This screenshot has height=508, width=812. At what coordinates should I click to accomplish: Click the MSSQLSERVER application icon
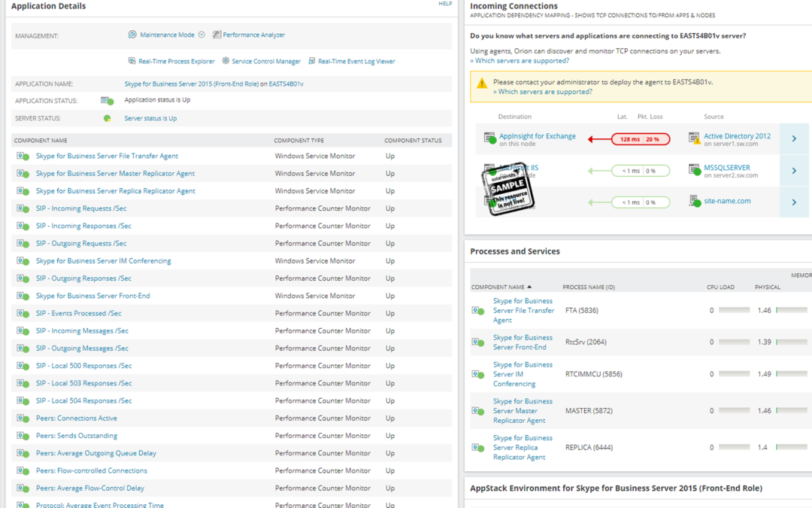[695, 170]
